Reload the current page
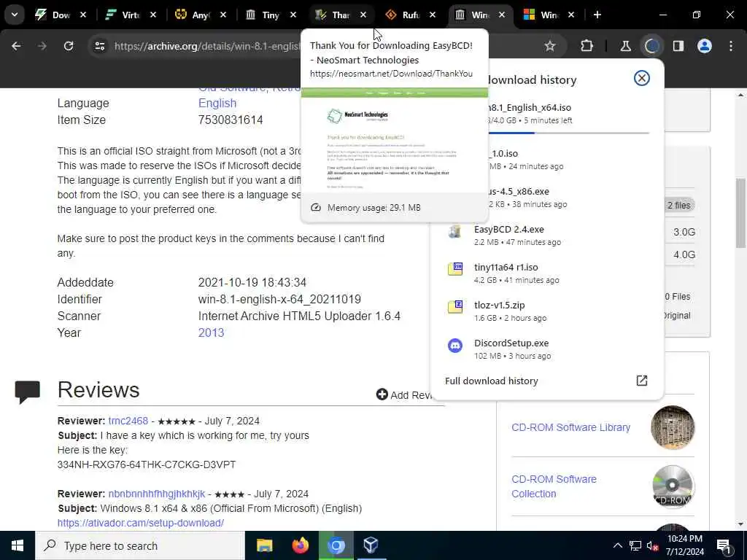Screen dimensions: 747x560 coord(69,46)
